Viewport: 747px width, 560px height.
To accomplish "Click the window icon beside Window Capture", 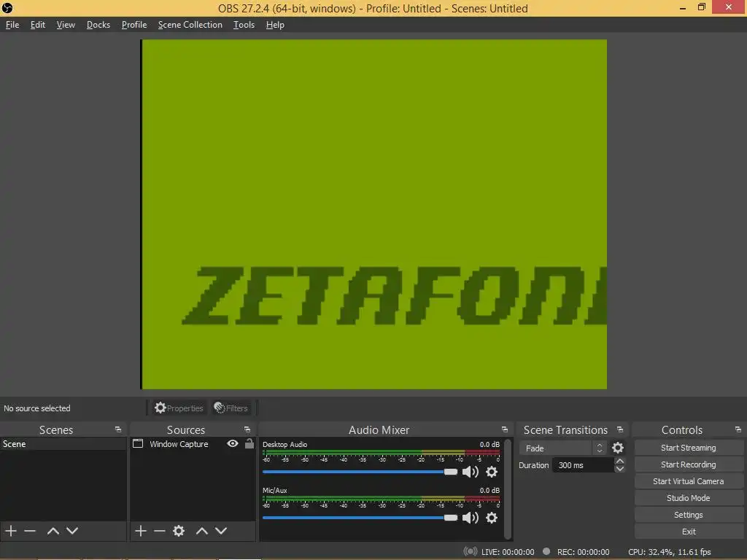I will 138,443.
